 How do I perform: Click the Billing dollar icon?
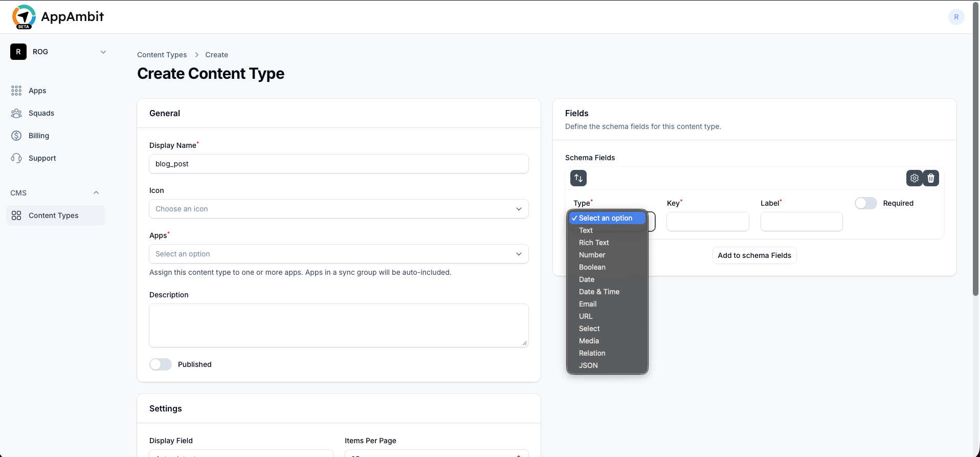pyautogui.click(x=16, y=136)
